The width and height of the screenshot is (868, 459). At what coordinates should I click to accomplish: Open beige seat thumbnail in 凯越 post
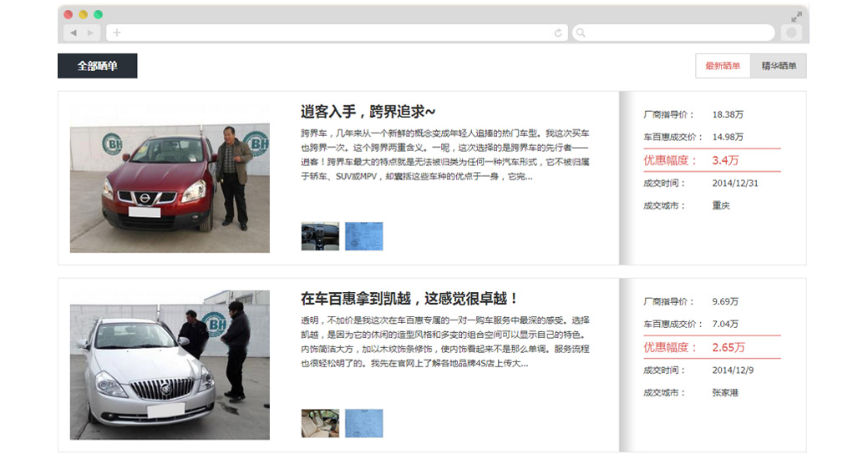[x=320, y=424]
